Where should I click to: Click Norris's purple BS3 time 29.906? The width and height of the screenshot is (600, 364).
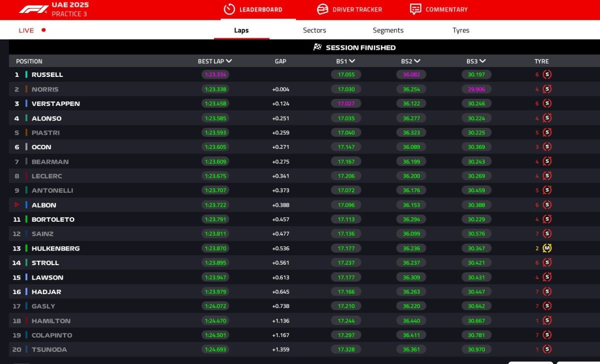pos(476,89)
